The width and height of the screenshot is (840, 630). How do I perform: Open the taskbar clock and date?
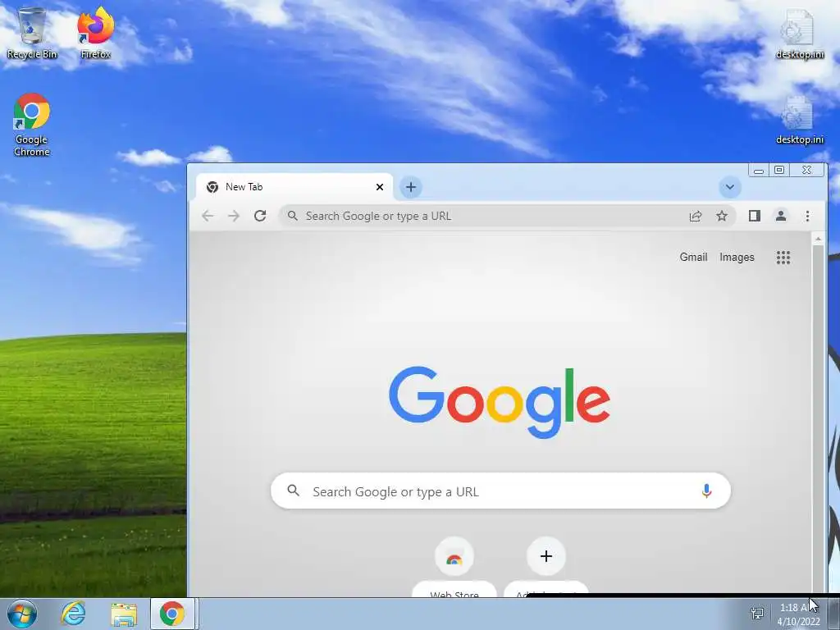(x=798, y=614)
